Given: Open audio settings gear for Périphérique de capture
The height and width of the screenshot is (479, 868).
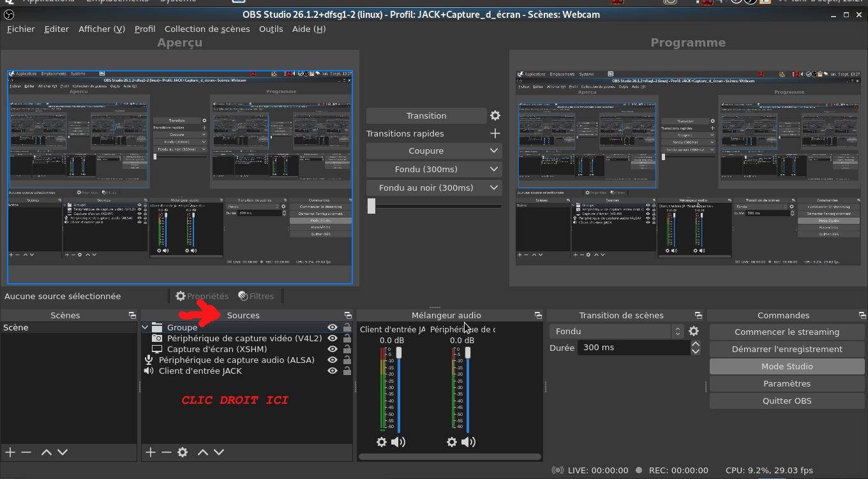Looking at the screenshot, I should (452, 442).
